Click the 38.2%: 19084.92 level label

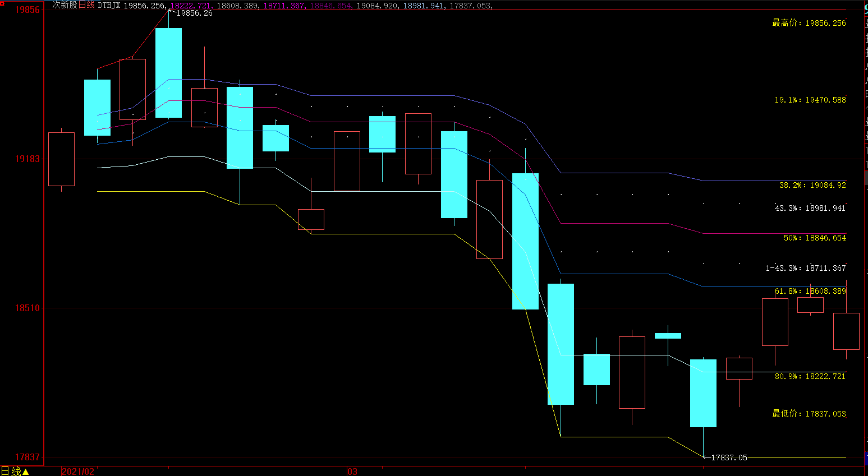pos(812,185)
